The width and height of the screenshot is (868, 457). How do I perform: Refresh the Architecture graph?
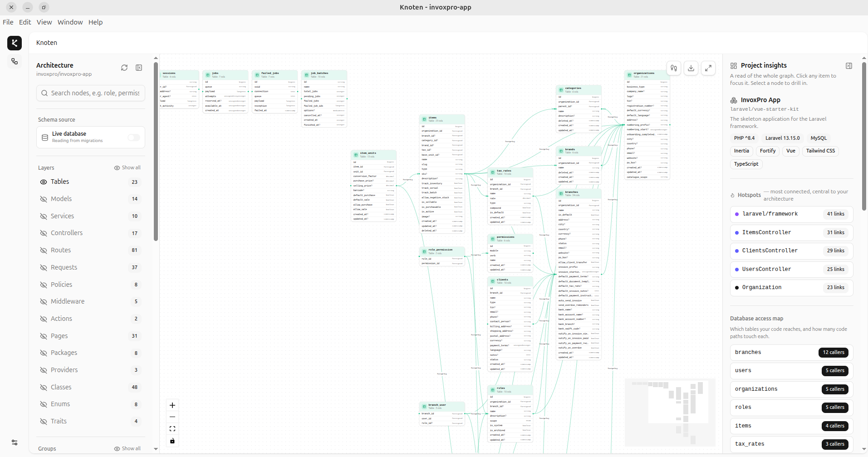point(124,68)
